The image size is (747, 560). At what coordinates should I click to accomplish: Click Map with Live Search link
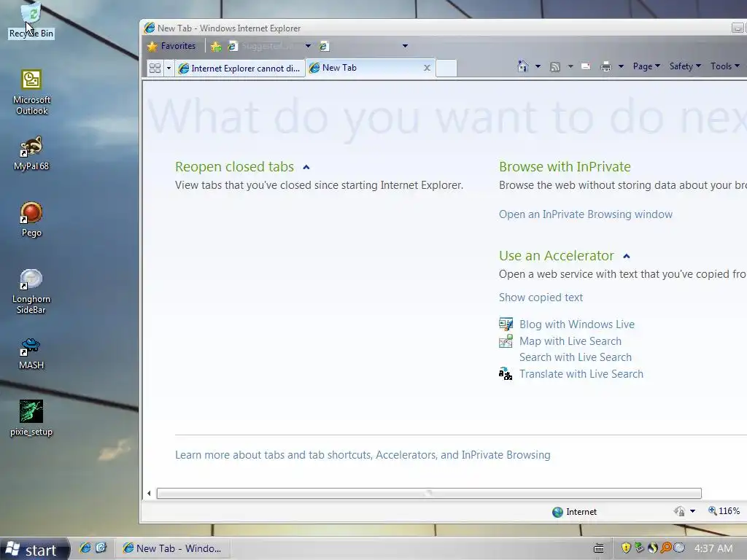tap(570, 341)
